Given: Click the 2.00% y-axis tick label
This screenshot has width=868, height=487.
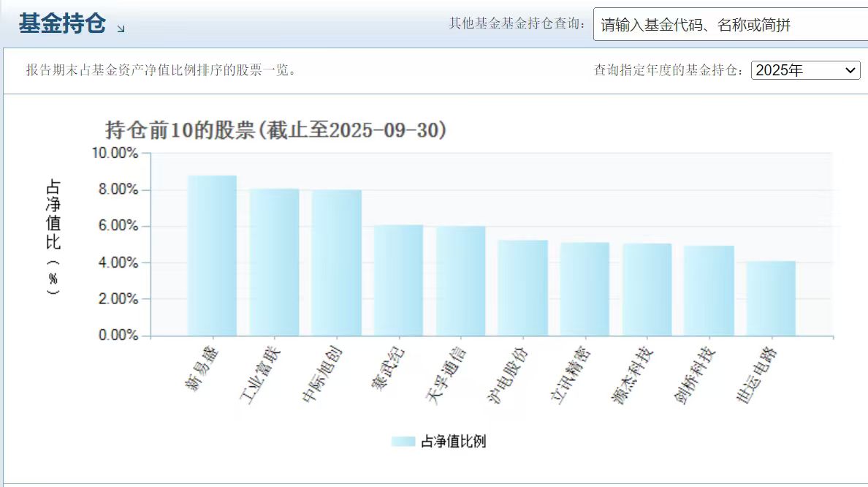Looking at the screenshot, I should point(118,298).
